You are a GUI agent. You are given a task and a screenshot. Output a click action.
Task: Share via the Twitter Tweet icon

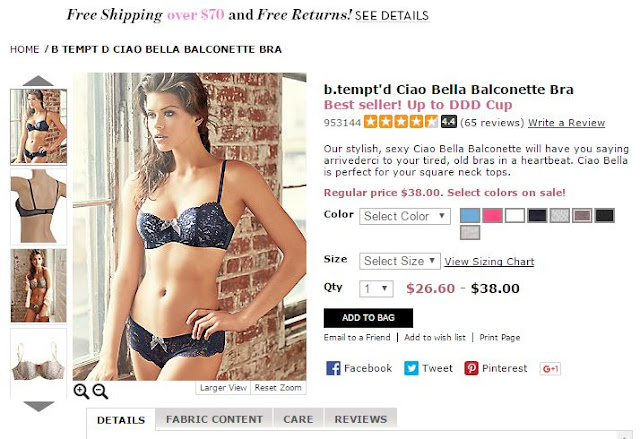pyautogui.click(x=411, y=368)
